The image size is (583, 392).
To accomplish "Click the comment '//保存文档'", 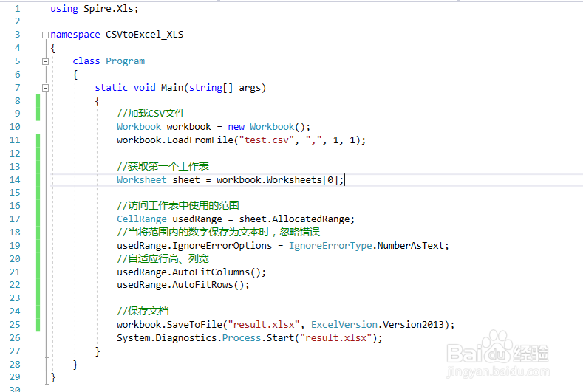I will click(143, 312).
